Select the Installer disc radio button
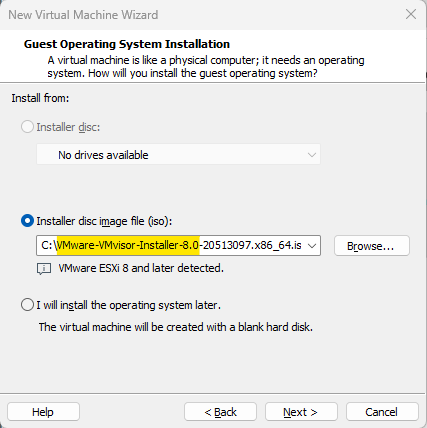 [x=27, y=127]
